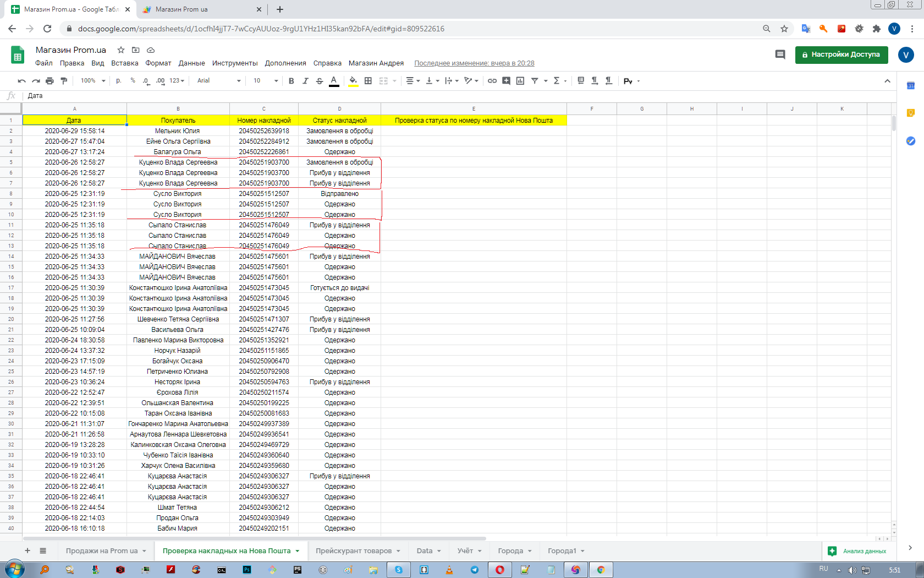Open the cell borders menu

[x=368, y=81]
